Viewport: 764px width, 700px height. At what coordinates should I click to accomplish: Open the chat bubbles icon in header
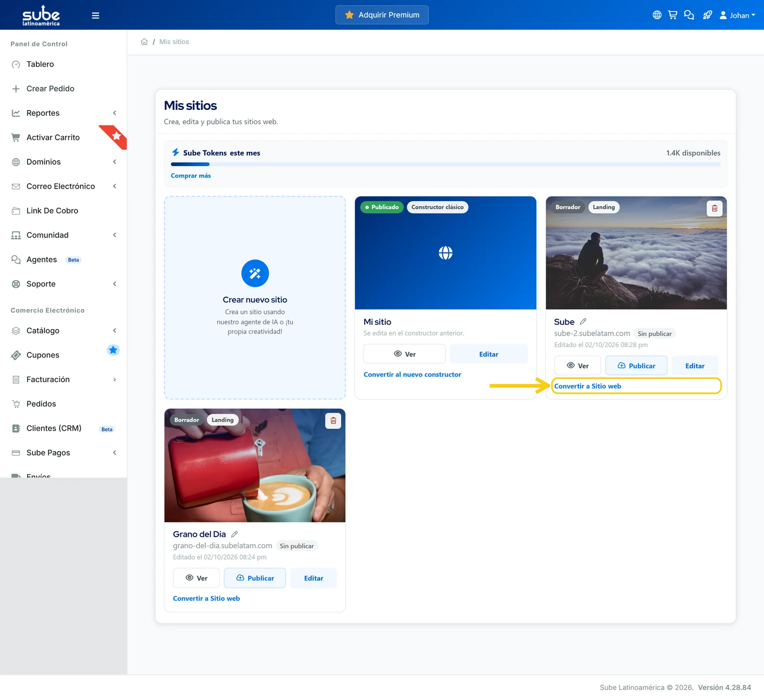pos(689,15)
